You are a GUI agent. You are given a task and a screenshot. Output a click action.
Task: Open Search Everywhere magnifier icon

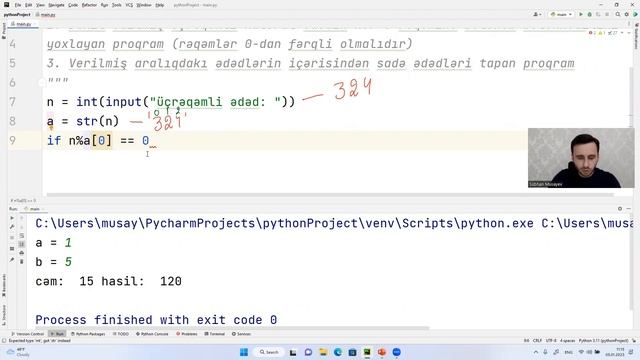coord(618,14)
